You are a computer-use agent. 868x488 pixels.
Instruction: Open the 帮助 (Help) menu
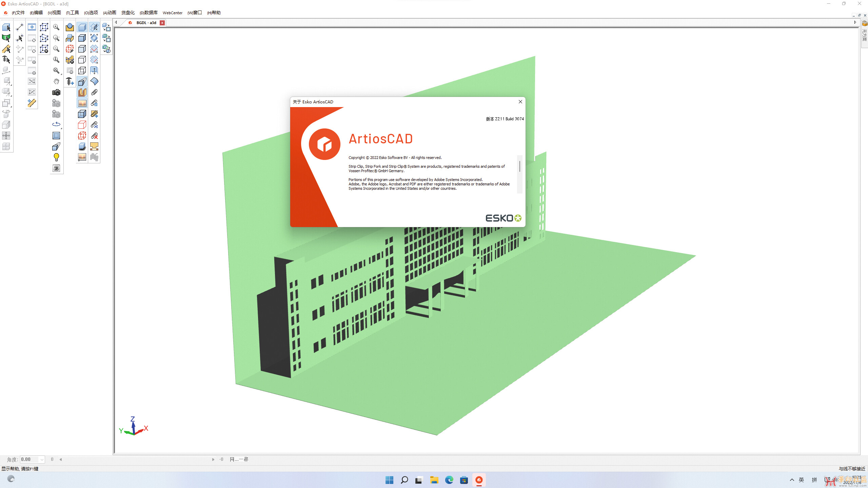pos(214,13)
